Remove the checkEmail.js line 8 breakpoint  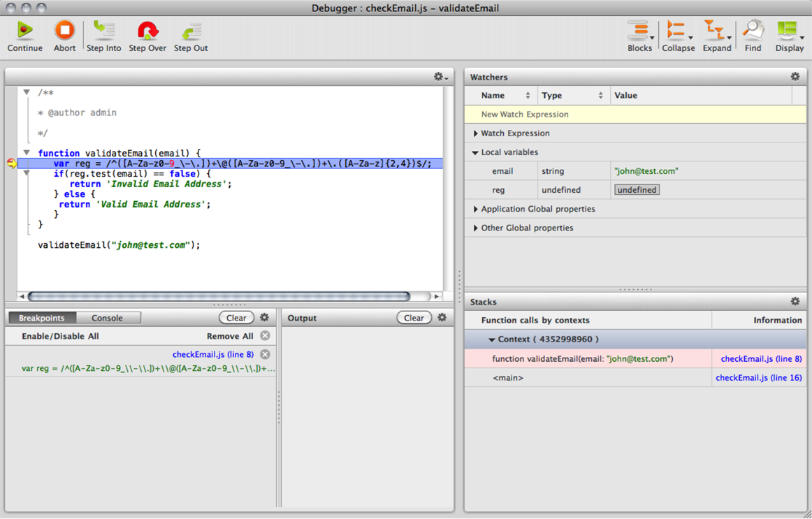pyautogui.click(x=265, y=354)
